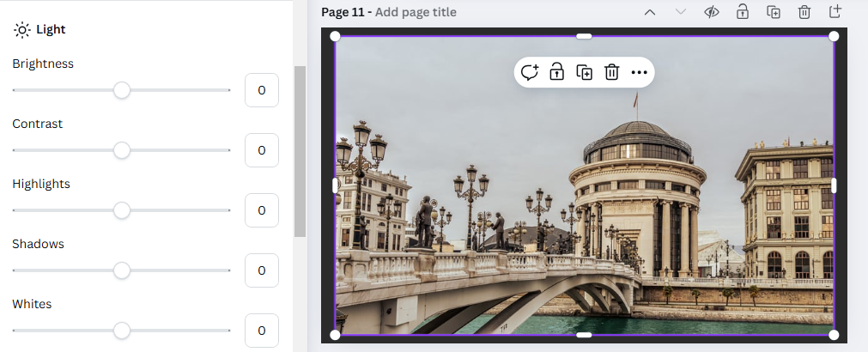Image resolution: width=868 pixels, height=352 pixels.
Task: Click the Light section heading
Action: (x=51, y=30)
